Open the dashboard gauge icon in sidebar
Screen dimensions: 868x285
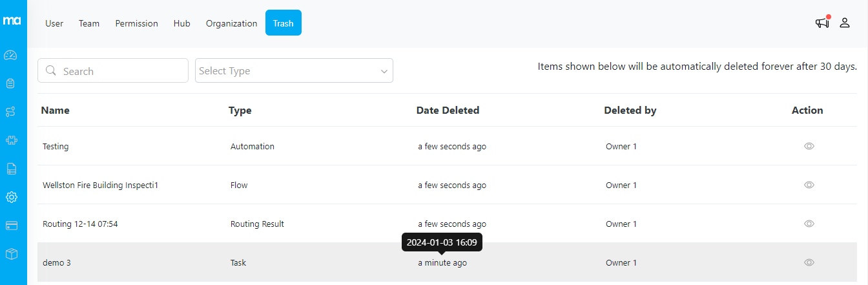click(x=10, y=55)
